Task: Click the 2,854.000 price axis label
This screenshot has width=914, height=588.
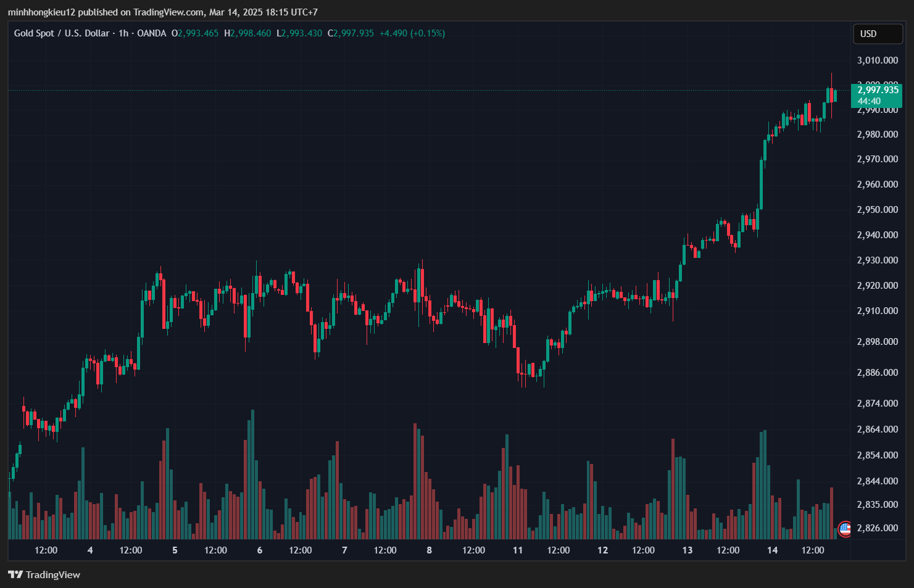Action: [x=877, y=455]
